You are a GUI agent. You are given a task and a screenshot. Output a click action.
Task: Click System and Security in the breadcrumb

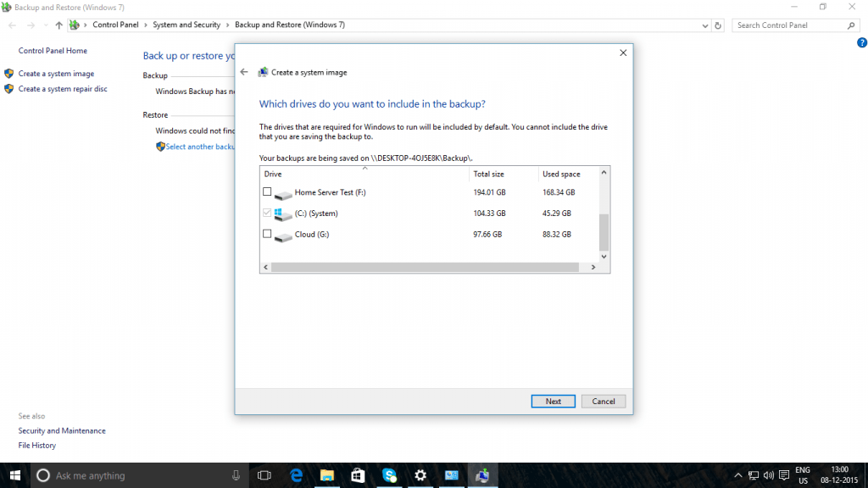coord(186,25)
